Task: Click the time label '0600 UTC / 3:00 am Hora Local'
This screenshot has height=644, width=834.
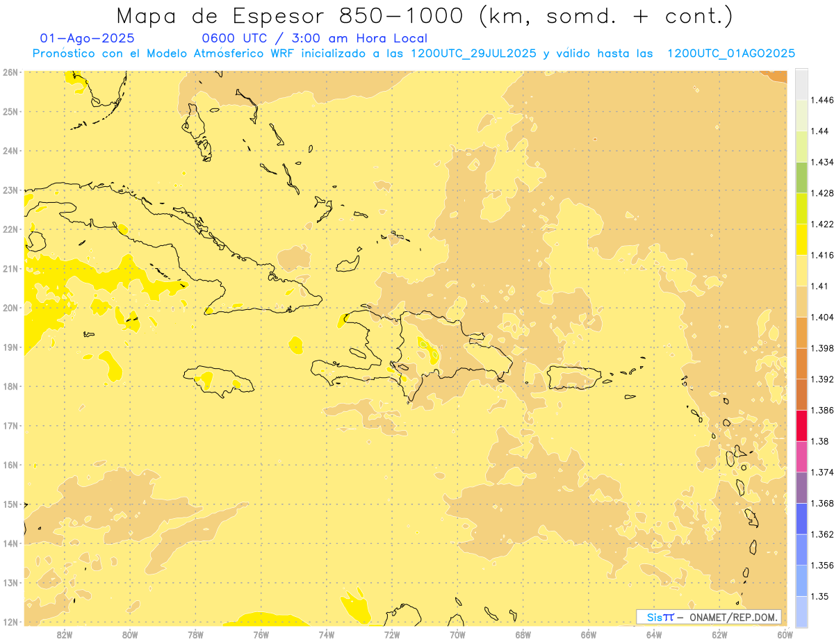Action: pyautogui.click(x=314, y=38)
